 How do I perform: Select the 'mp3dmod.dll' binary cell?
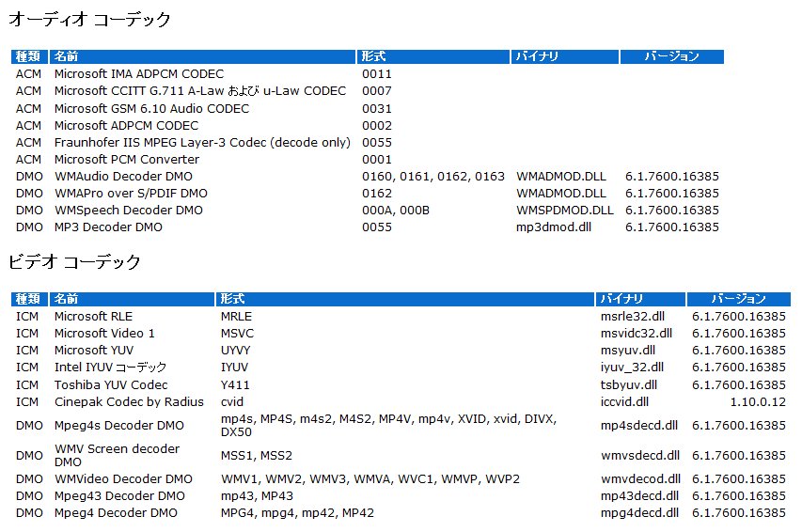coord(554,227)
